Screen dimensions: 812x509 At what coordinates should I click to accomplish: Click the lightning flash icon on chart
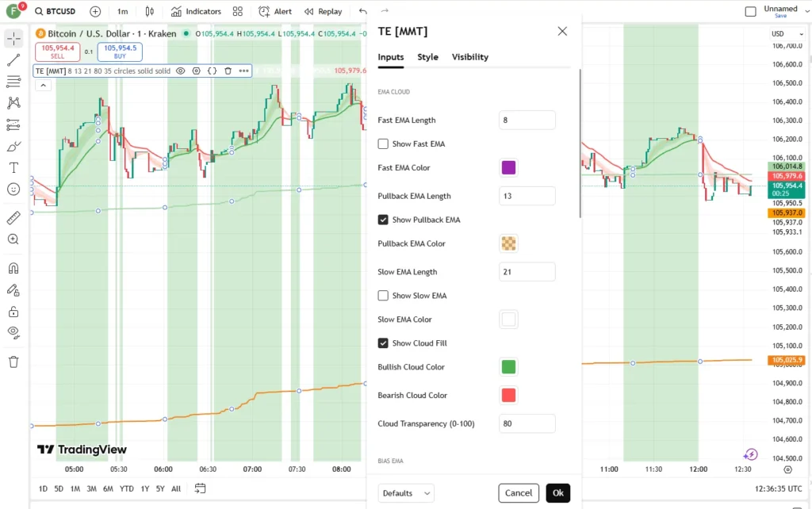(750, 454)
